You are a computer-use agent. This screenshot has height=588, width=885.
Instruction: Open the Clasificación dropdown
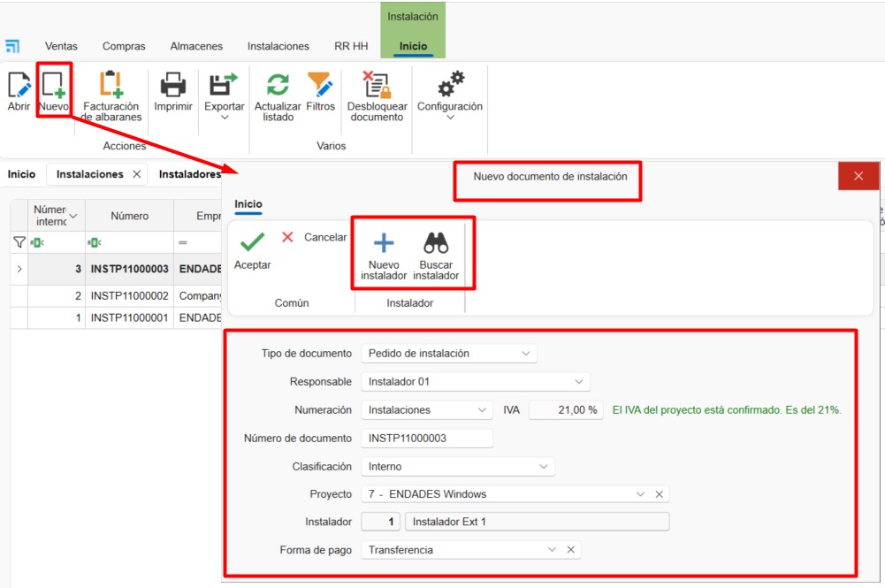tap(544, 466)
